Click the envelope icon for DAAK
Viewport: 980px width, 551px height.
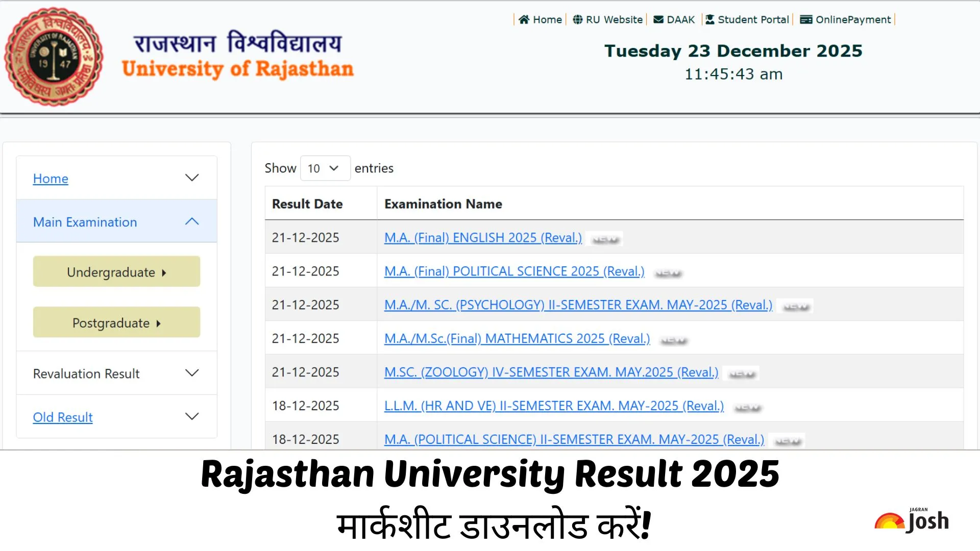click(658, 19)
